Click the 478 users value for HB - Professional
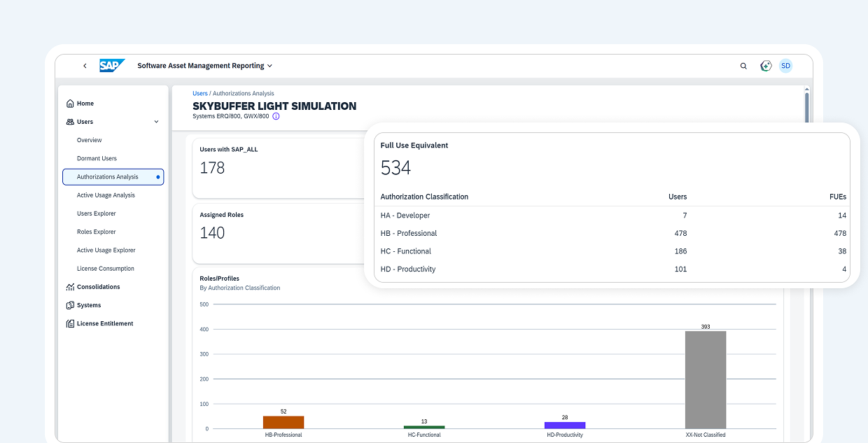This screenshot has height=443, width=868. point(679,233)
